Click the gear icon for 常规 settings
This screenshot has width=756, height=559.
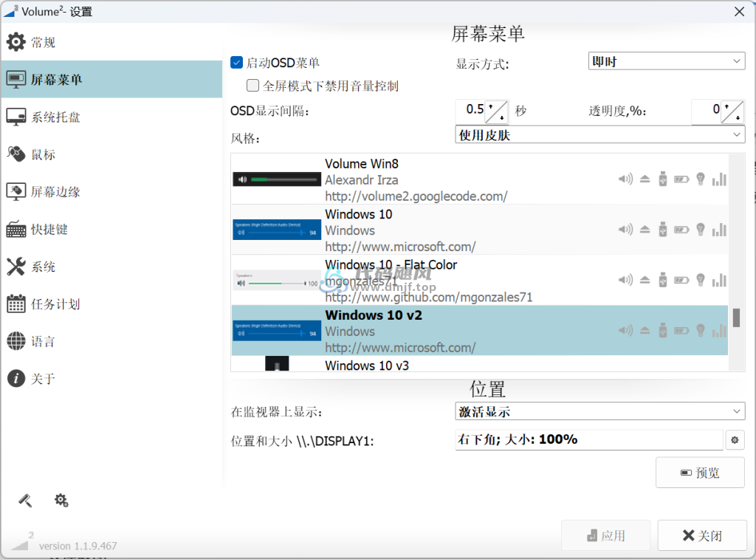click(x=16, y=42)
